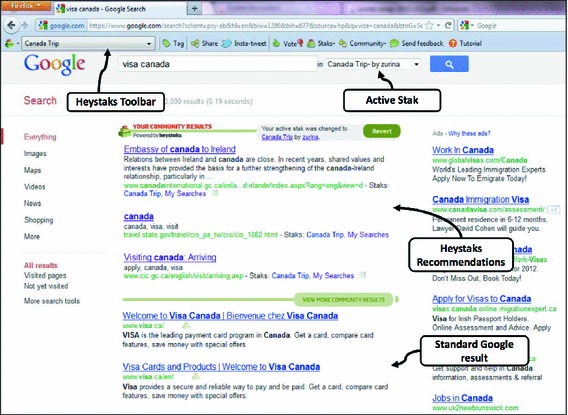The image size is (568, 415).
Task: Open Welcome to Visa Canada result
Action: pyautogui.click(x=230, y=316)
